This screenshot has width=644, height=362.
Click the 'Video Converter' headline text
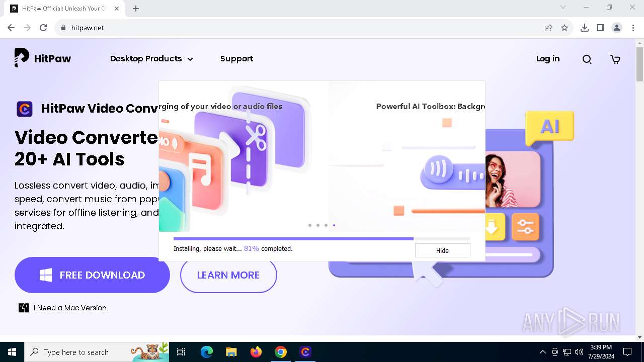87,137
